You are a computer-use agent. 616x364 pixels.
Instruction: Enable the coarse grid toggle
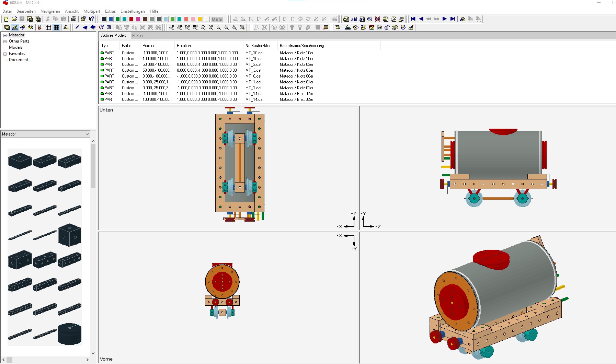click(41, 27)
